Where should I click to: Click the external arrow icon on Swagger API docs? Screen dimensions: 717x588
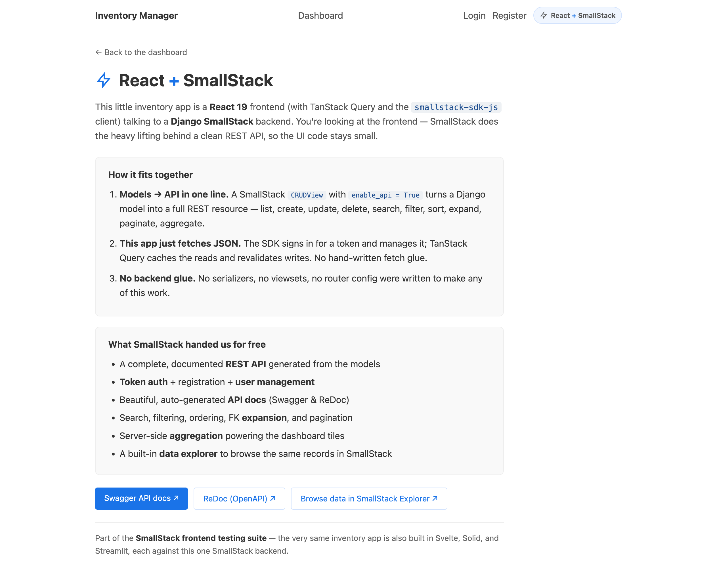176,498
